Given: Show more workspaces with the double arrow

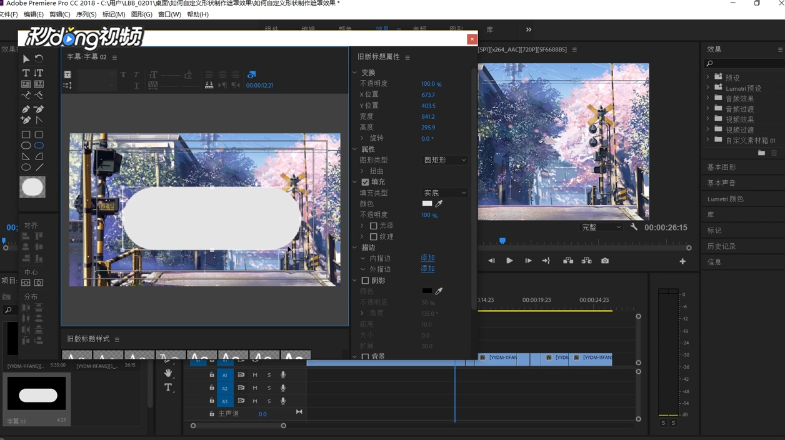Looking at the screenshot, I should click(529, 30).
